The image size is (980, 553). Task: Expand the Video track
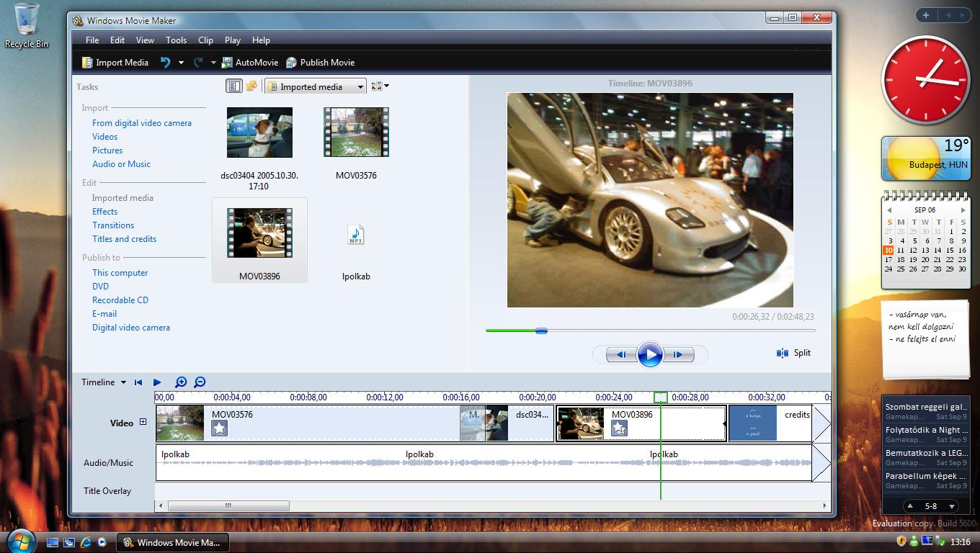point(143,422)
